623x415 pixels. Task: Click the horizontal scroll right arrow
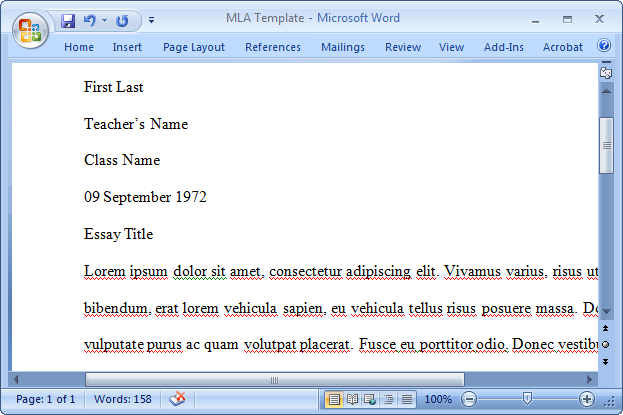tap(590, 380)
